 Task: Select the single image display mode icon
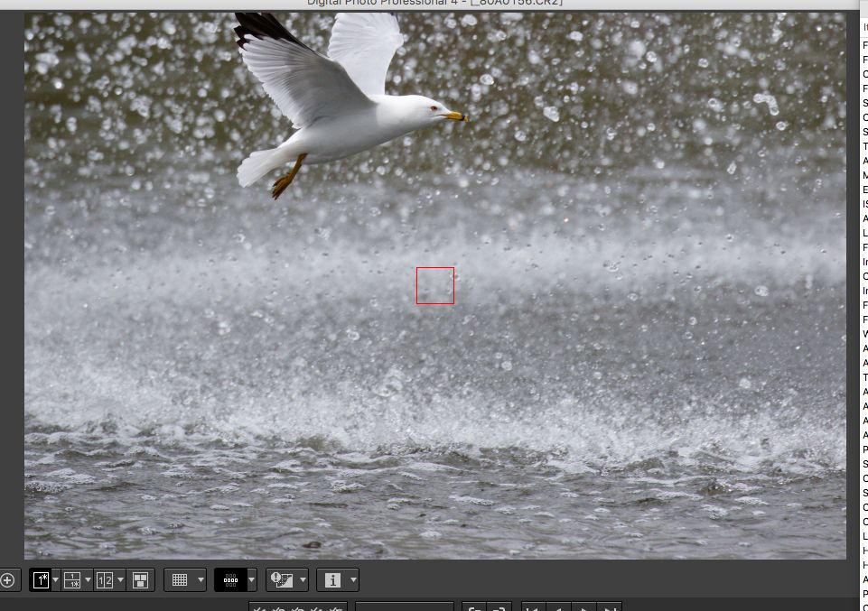click(x=41, y=580)
